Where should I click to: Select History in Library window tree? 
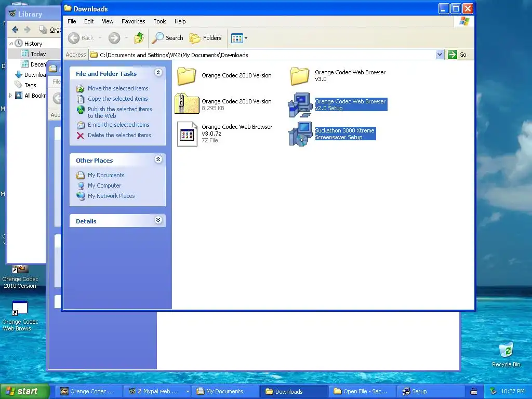click(33, 44)
